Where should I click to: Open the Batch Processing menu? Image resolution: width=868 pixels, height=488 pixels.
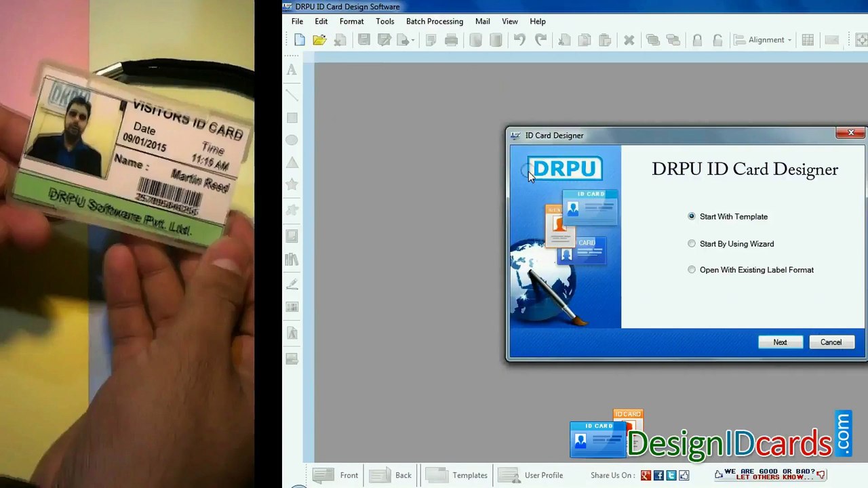435,22
